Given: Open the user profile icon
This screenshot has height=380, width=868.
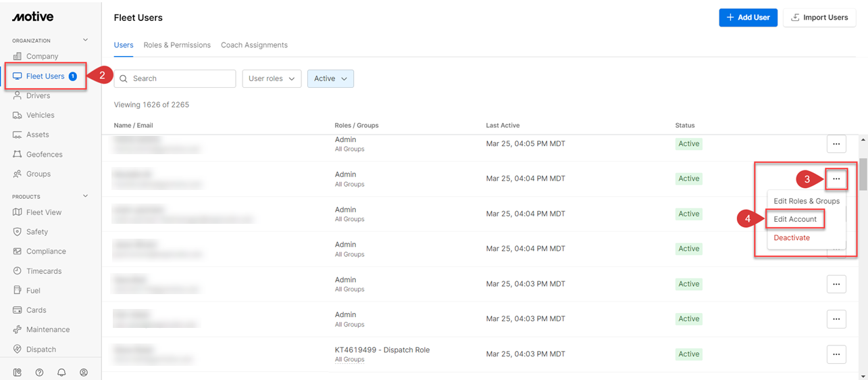Looking at the screenshot, I should (84, 373).
